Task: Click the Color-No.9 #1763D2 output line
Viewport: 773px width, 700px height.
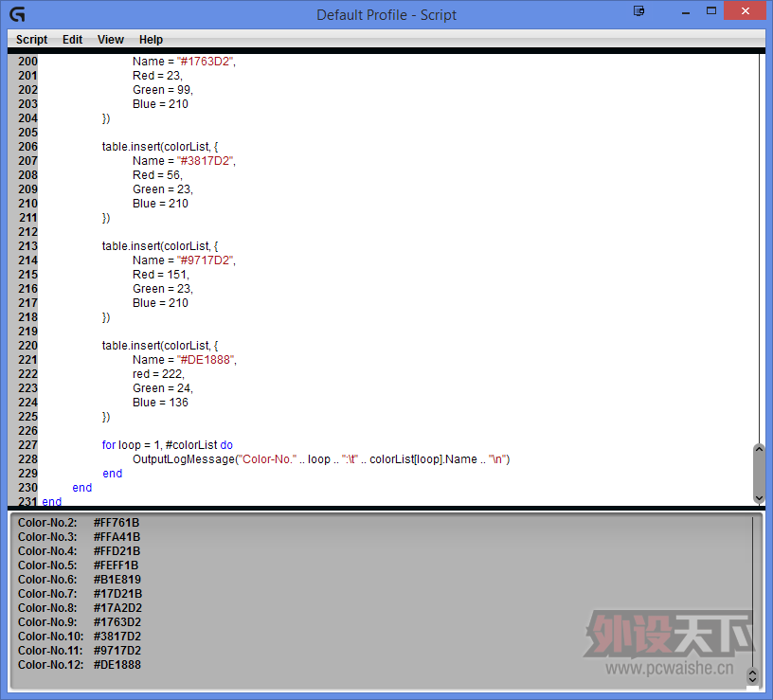Action: point(80,622)
